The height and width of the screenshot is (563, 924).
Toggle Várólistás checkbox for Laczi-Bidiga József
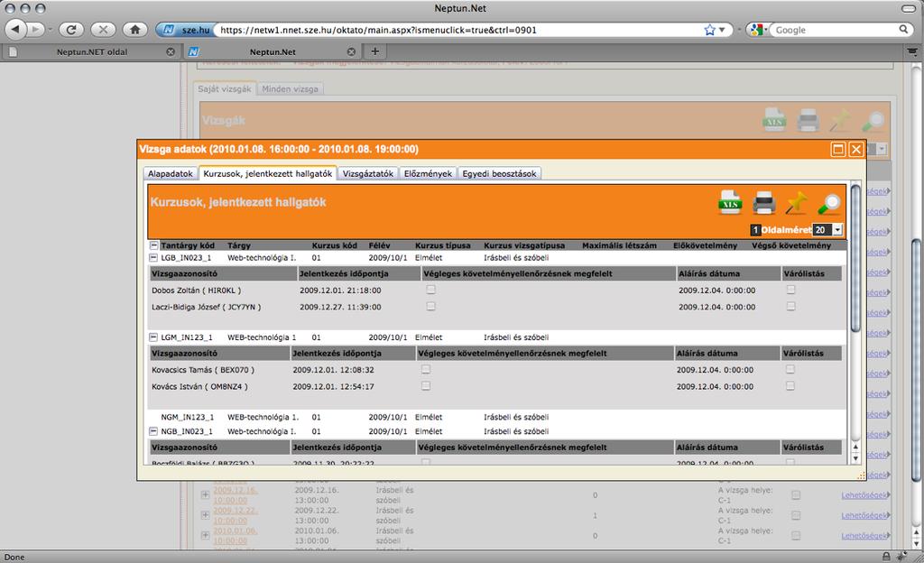(790, 306)
